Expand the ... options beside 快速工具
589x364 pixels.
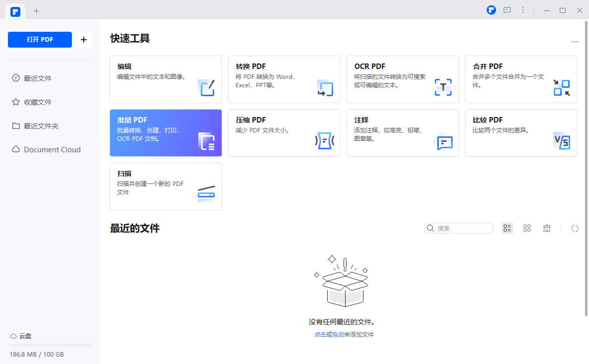coord(574,42)
